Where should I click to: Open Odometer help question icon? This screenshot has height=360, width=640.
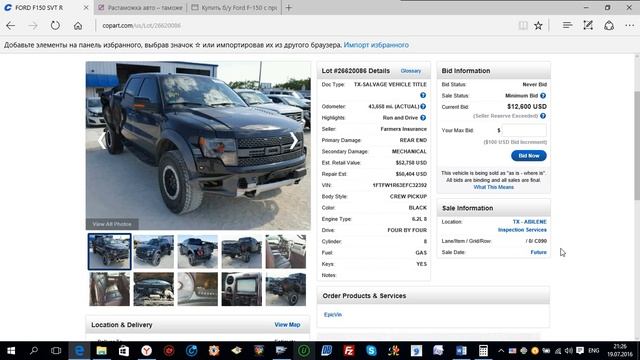tap(423, 107)
